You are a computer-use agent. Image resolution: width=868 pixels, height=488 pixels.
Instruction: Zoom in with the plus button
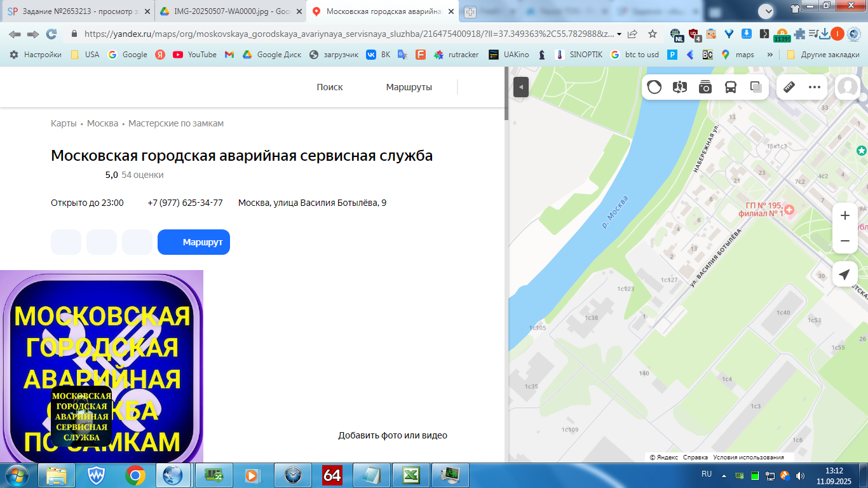pos(845,215)
